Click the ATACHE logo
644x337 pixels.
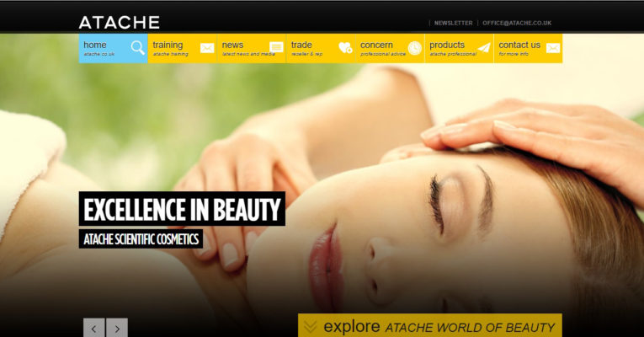119,22
